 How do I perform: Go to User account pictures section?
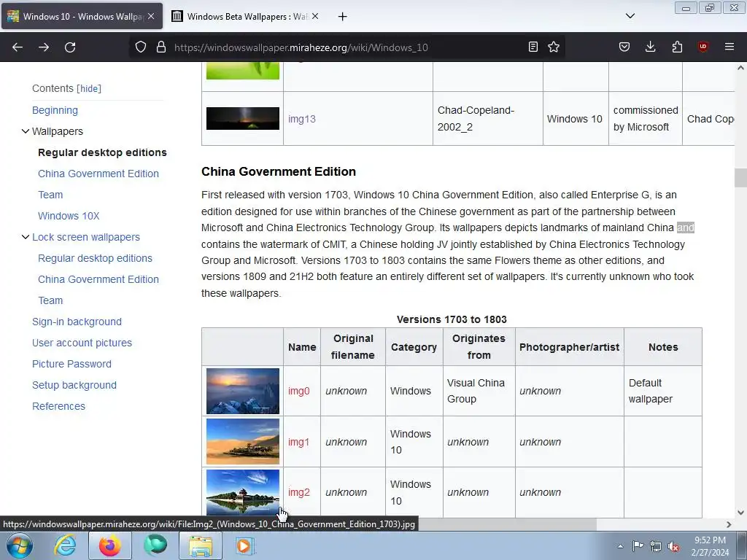[82, 343]
